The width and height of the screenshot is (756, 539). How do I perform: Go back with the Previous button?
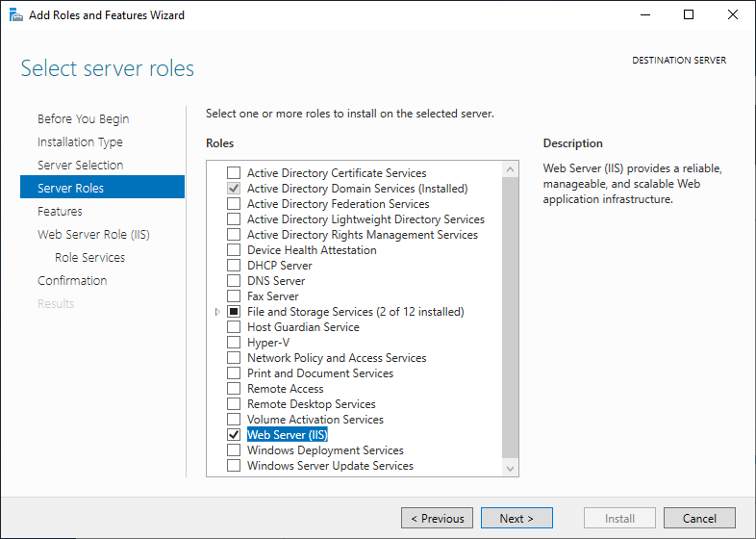437,519
